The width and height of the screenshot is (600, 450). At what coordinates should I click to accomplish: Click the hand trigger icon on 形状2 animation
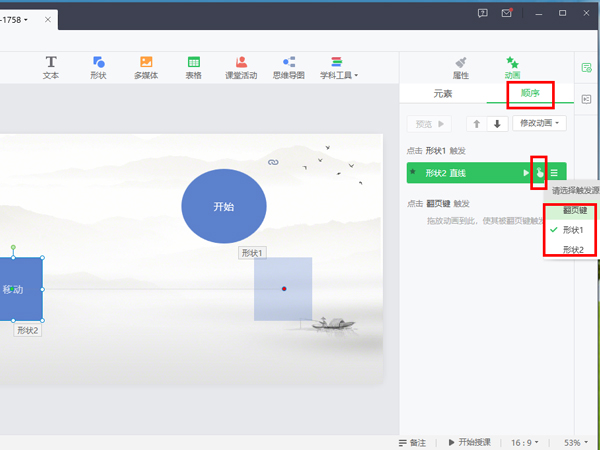(539, 173)
